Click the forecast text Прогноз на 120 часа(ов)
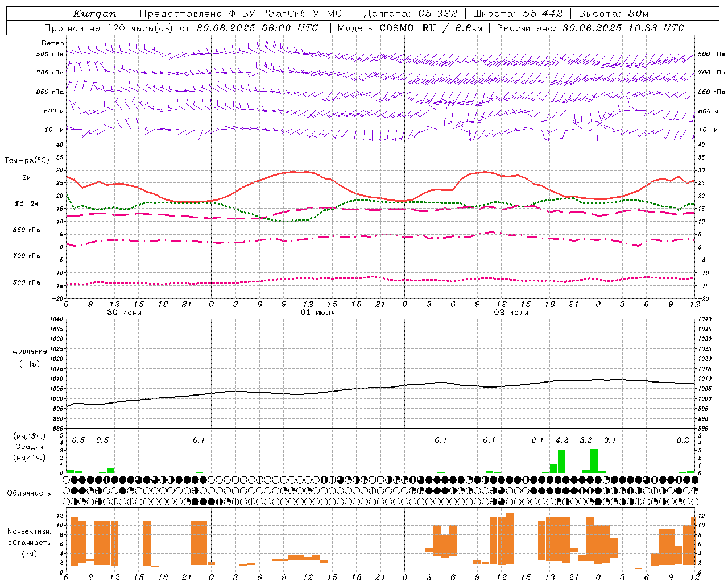 110,28
